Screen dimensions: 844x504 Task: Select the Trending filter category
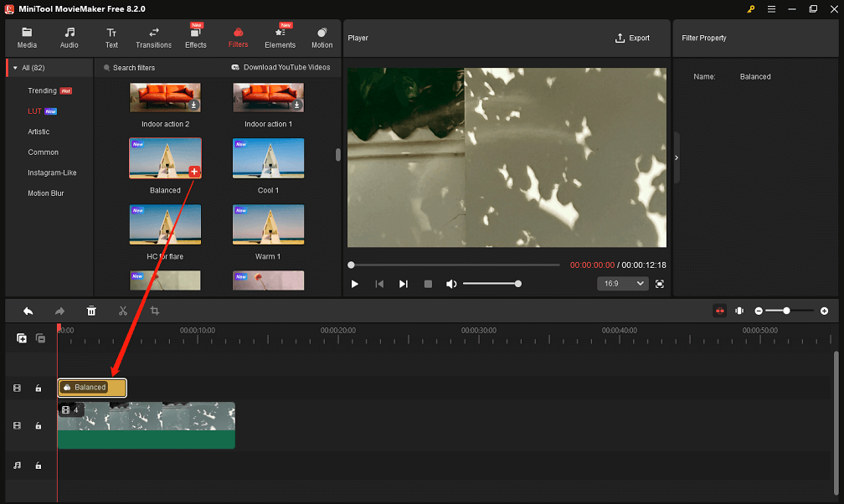[x=42, y=90]
